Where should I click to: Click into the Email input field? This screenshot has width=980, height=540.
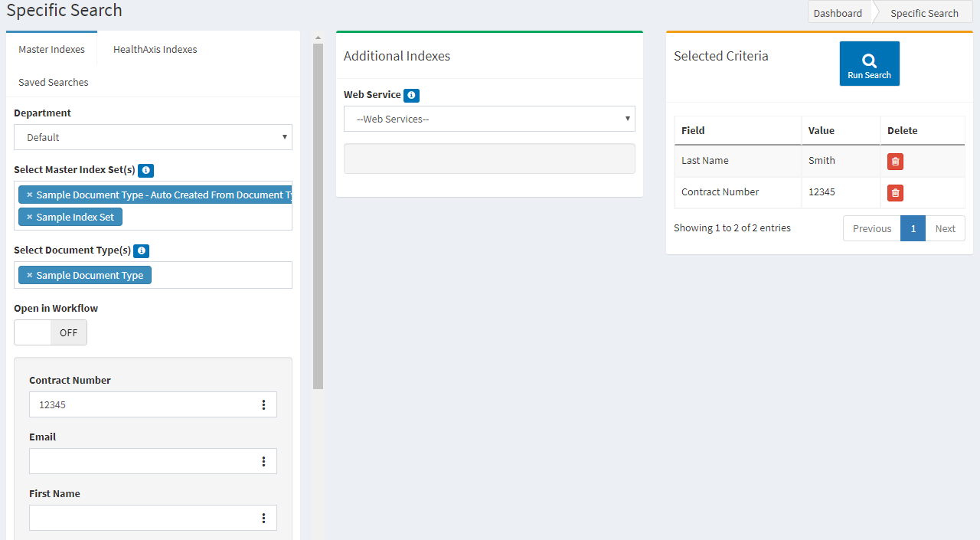pos(142,462)
